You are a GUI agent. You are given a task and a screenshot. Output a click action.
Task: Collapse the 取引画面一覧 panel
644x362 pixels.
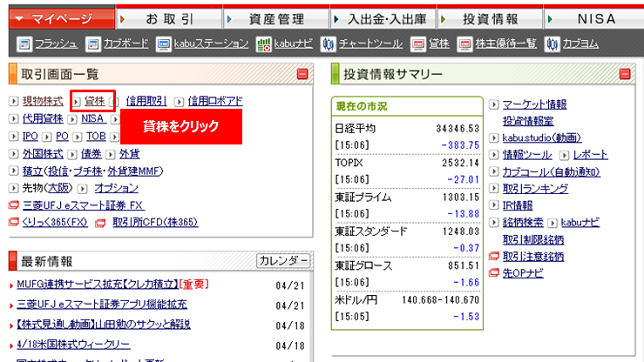pyautogui.click(x=302, y=74)
